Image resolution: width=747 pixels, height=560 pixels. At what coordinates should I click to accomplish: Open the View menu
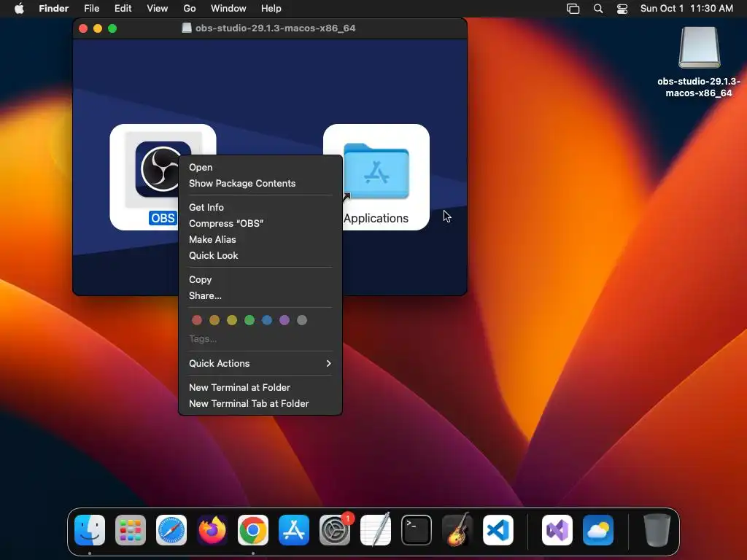(x=158, y=9)
